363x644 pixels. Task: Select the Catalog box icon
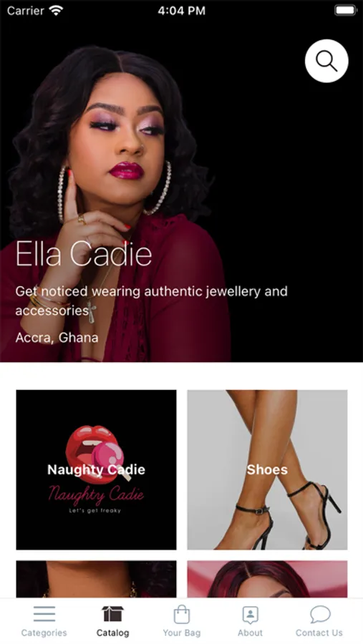tap(112, 614)
